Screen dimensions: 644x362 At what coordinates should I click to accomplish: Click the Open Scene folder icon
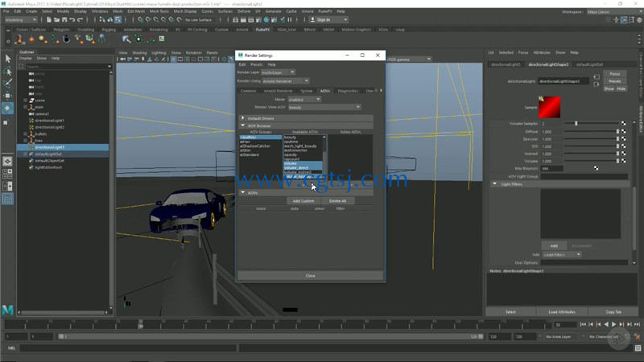(56, 19)
